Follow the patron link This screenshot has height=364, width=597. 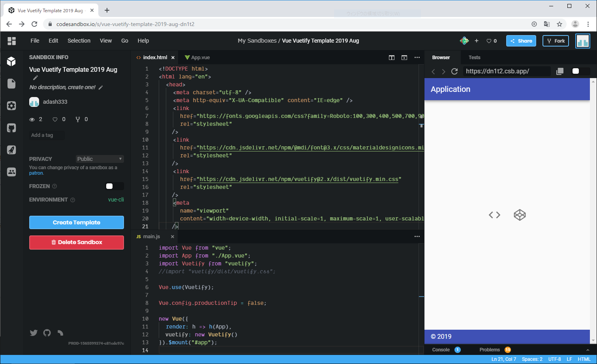point(36,173)
